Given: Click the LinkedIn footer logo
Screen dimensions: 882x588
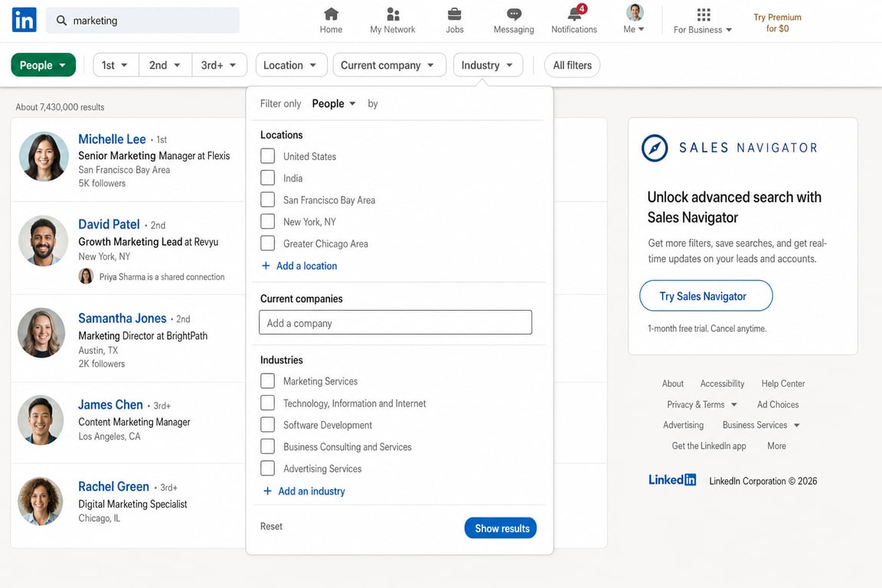Looking at the screenshot, I should coord(672,480).
